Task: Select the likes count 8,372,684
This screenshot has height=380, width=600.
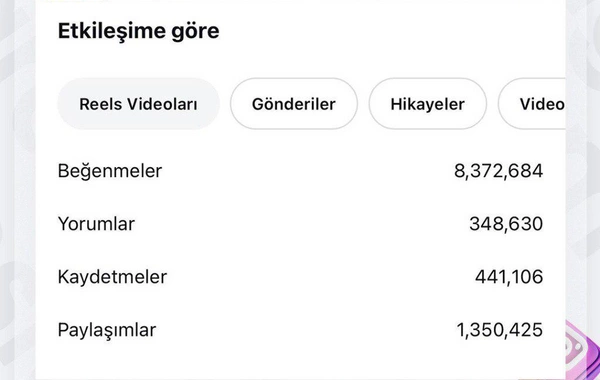Action: 498,171
